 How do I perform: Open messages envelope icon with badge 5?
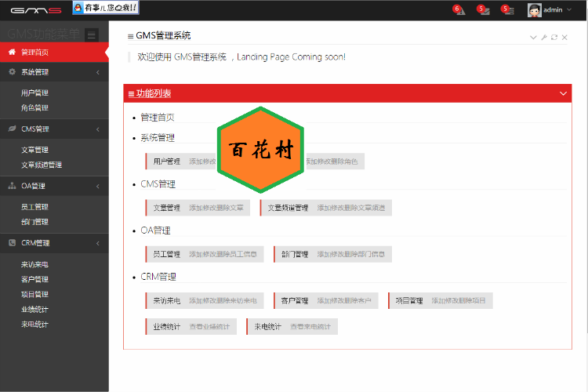[x=483, y=9]
